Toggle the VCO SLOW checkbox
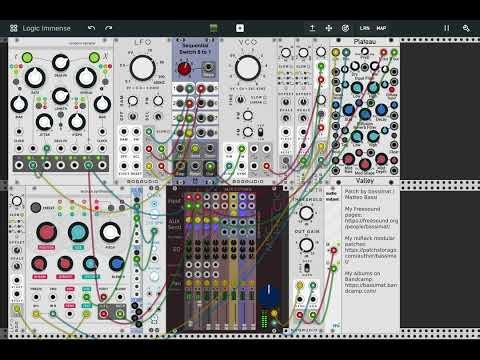The height and width of the screenshot is (360, 480). pos(265,97)
